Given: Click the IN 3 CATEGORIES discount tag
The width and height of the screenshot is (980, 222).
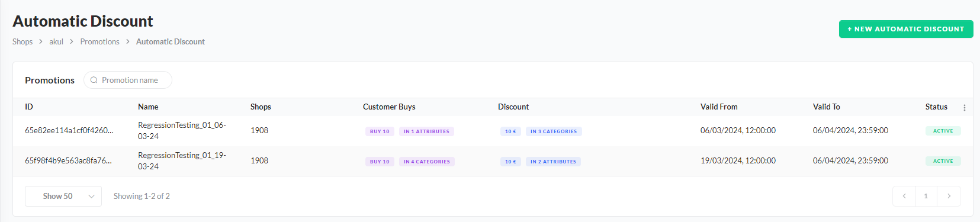Looking at the screenshot, I should pos(554,131).
